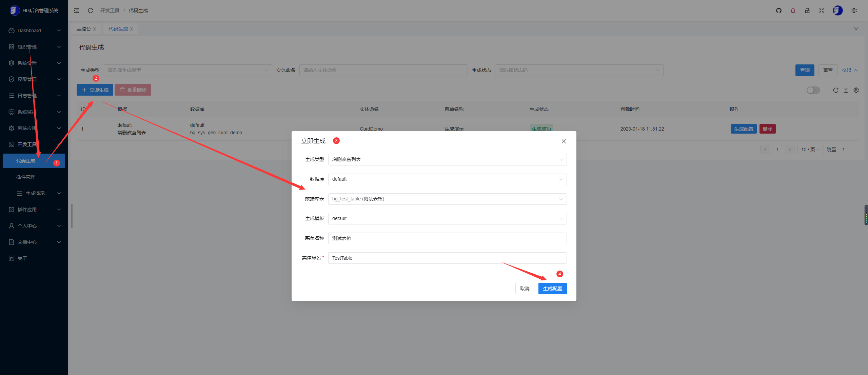The height and width of the screenshot is (375, 868).
Task: Type in the 实体命名 search input
Action: pos(383,70)
